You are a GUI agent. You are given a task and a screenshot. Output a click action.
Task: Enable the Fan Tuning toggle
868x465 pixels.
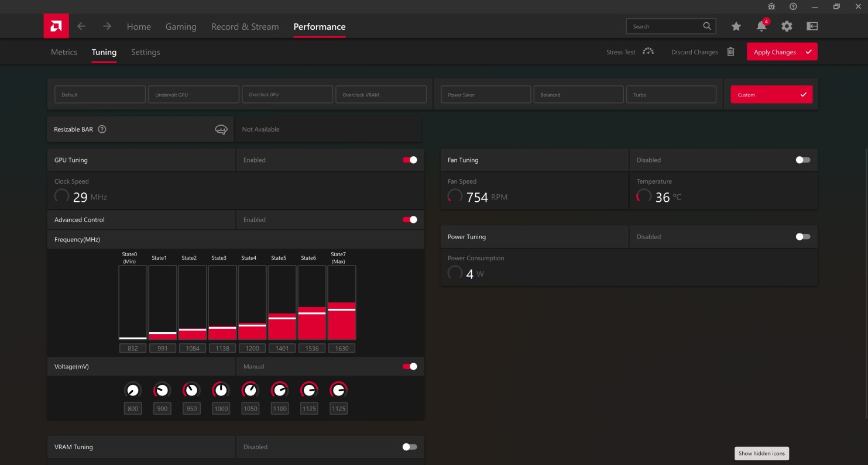click(803, 160)
